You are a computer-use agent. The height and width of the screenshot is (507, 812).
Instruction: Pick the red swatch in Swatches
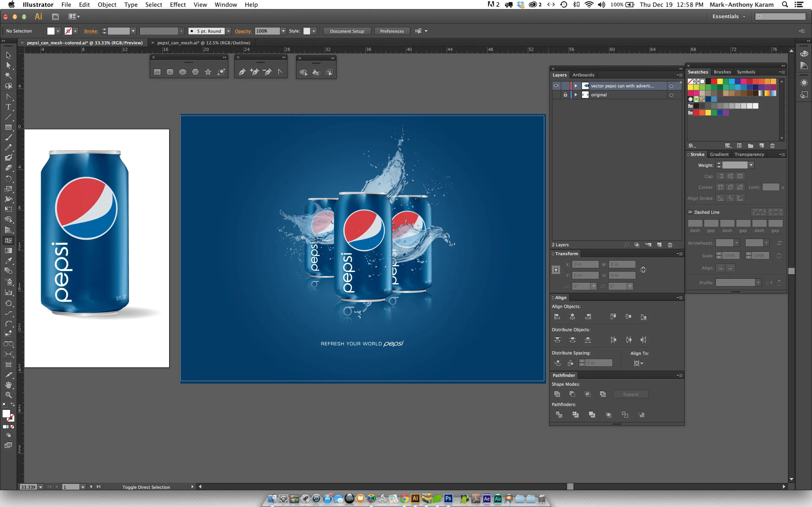pyautogui.click(x=714, y=81)
